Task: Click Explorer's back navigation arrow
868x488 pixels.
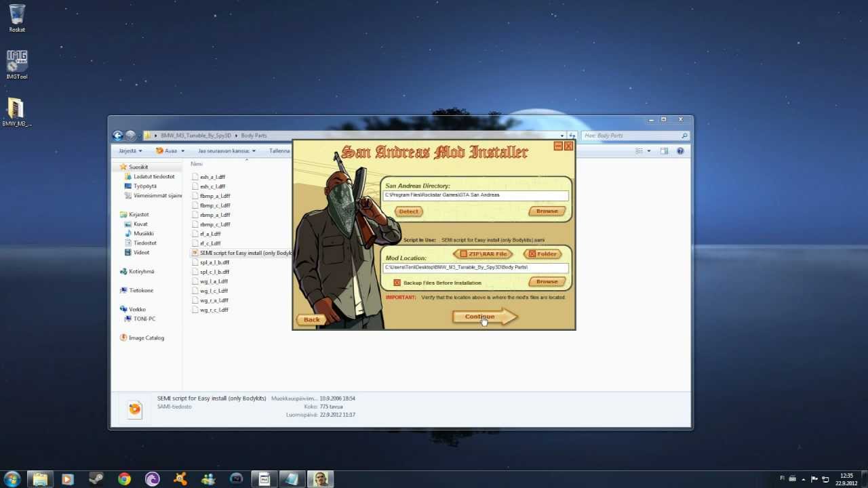Action: 118,136
